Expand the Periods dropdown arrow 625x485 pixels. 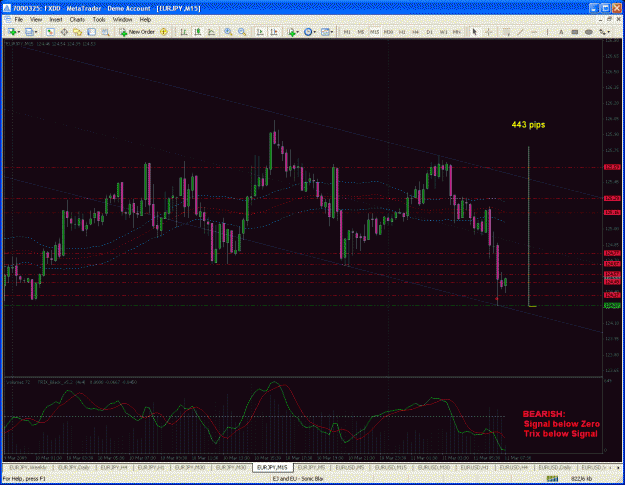(x=314, y=32)
